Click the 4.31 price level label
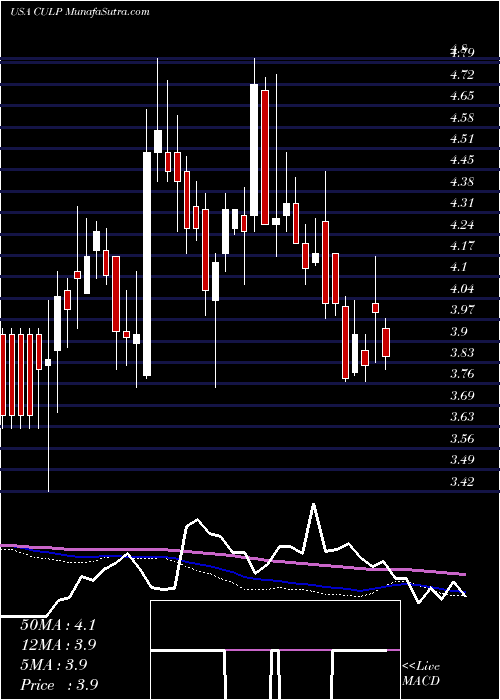 click(x=462, y=203)
